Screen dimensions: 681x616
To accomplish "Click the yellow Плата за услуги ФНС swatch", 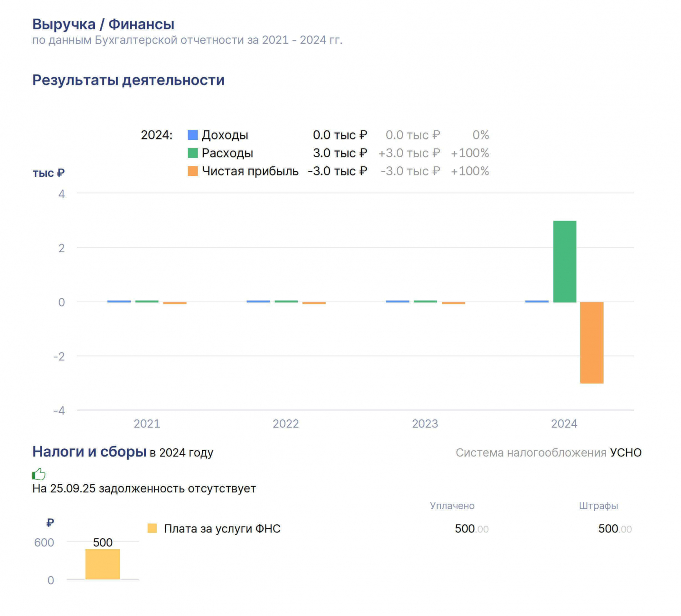I will pyautogui.click(x=152, y=528).
